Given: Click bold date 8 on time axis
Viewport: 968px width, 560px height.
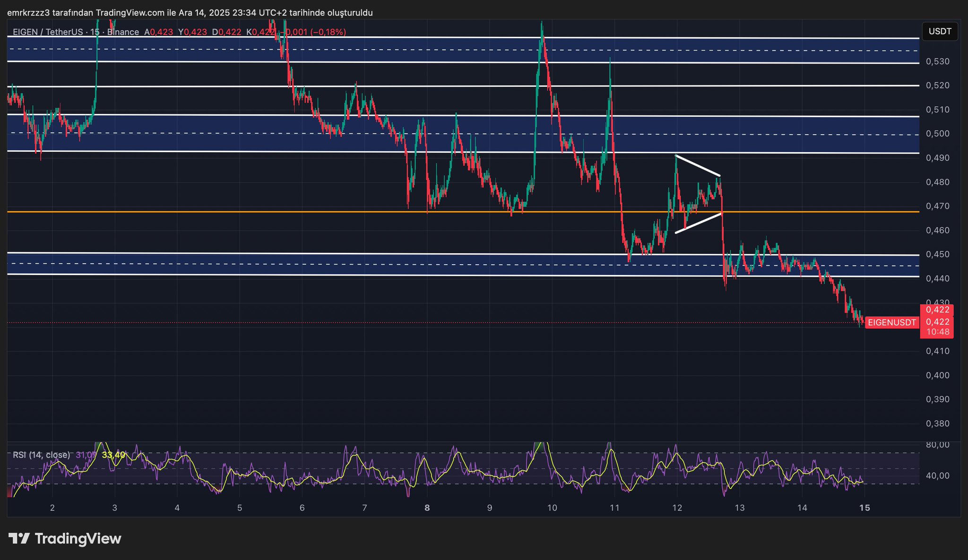Looking at the screenshot, I should pyautogui.click(x=427, y=508).
